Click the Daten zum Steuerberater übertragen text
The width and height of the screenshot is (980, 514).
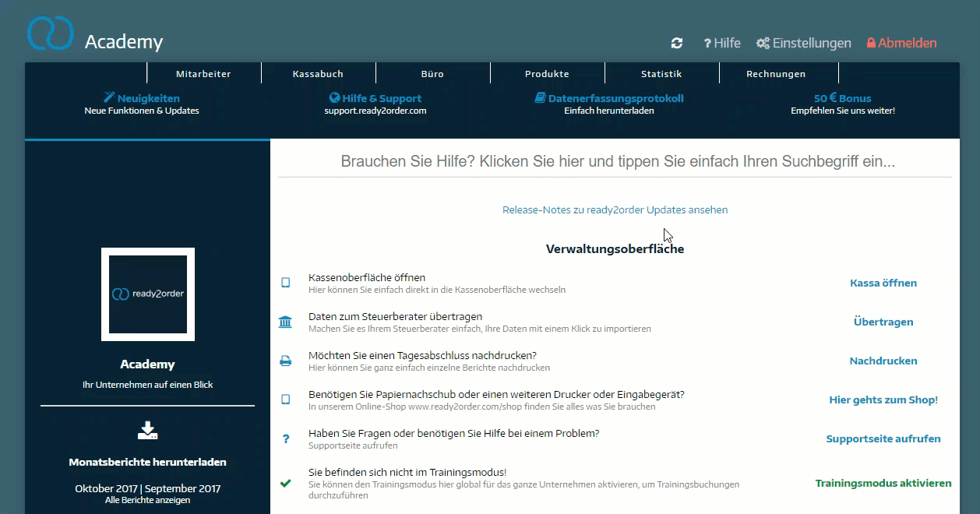(x=396, y=316)
